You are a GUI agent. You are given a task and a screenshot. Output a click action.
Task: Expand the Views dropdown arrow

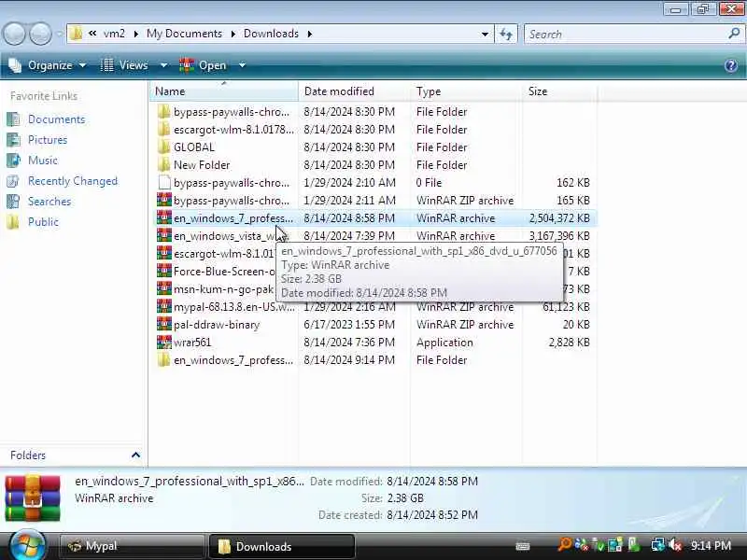pyautogui.click(x=163, y=65)
